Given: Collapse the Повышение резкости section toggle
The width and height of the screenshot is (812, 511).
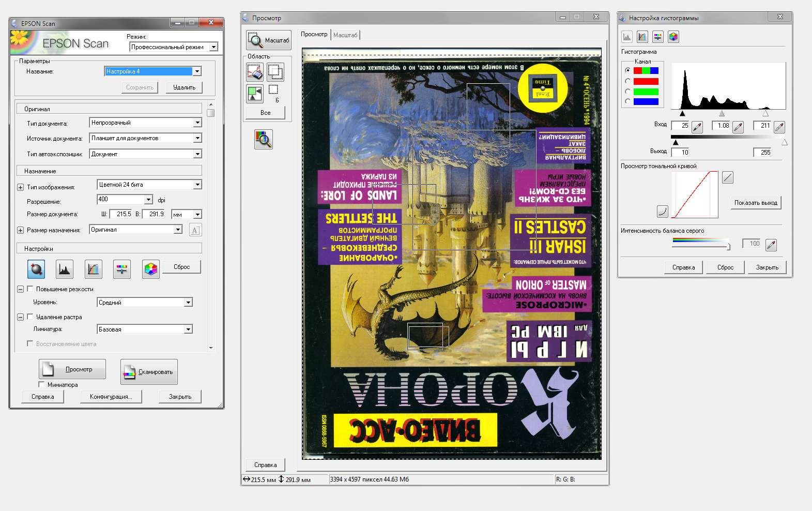Looking at the screenshot, I should 20,289.
